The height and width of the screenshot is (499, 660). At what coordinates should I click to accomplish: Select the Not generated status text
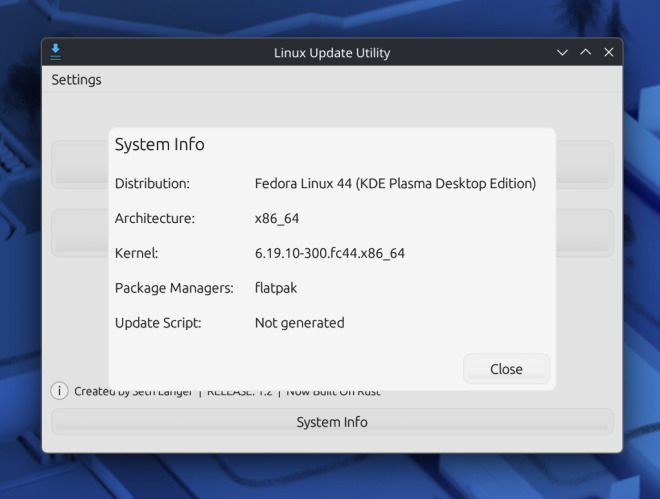(x=300, y=323)
